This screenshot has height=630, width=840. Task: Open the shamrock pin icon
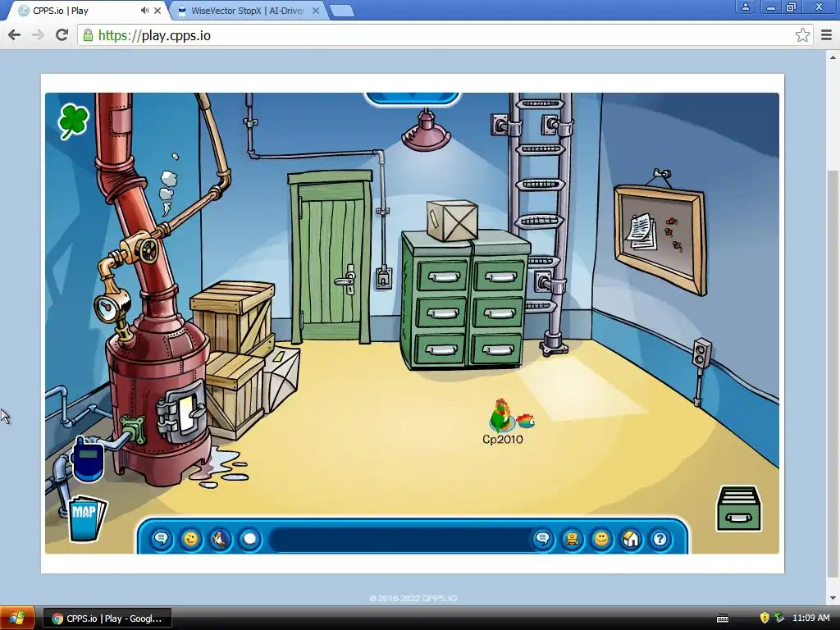click(x=73, y=121)
